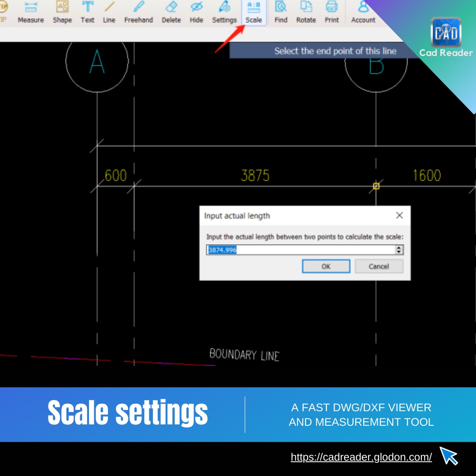Cancel the scale length dialog
The image size is (476, 476).
click(x=379, y=266)
